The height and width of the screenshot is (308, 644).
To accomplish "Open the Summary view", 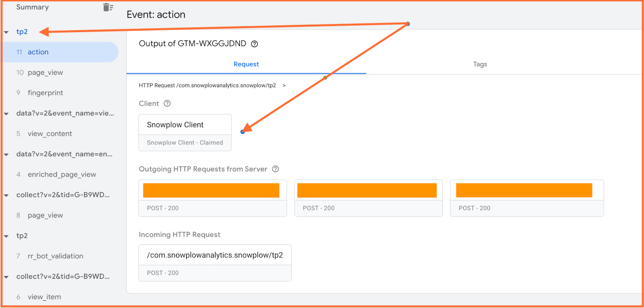I will [x=33, y=7].
